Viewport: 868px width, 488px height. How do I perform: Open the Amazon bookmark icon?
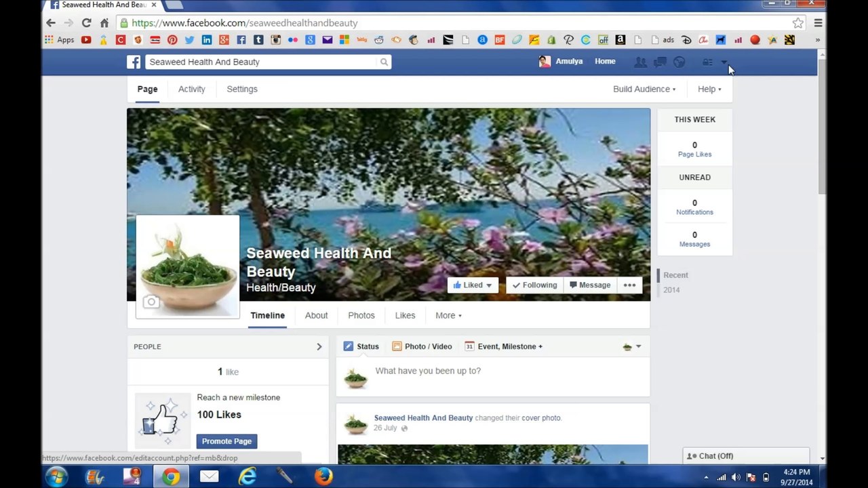(x=620, y=40)
